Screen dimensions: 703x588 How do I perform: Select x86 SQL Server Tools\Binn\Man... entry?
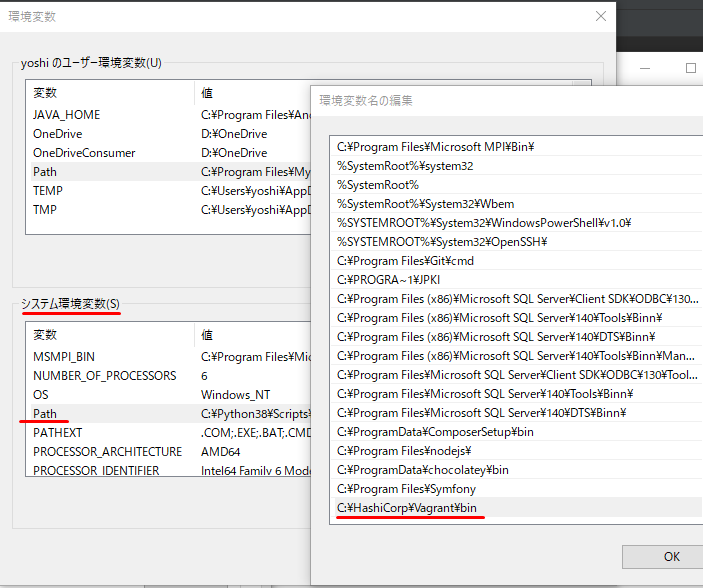(x=518, y=356)
